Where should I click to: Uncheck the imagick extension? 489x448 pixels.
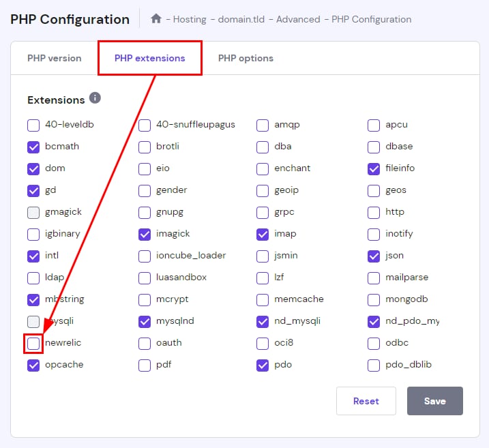point(145,234)
